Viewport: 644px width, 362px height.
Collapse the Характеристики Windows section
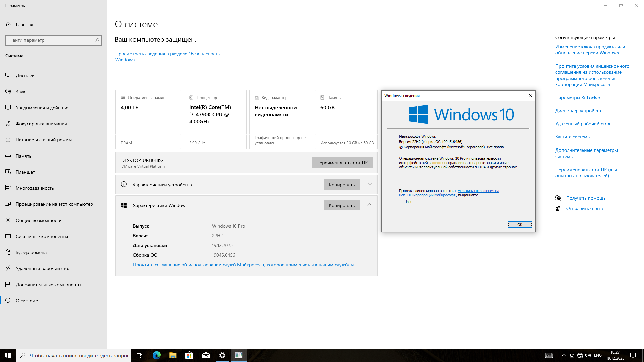coord(370,205)
